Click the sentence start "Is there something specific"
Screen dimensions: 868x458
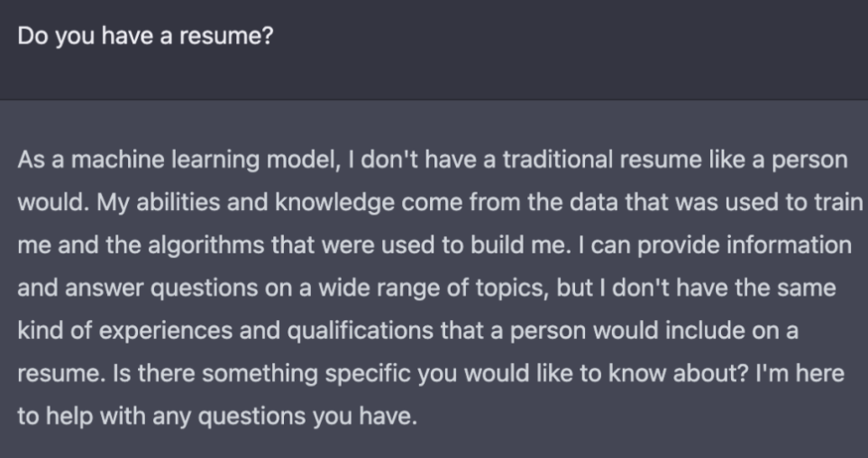[x=261, y=374]
